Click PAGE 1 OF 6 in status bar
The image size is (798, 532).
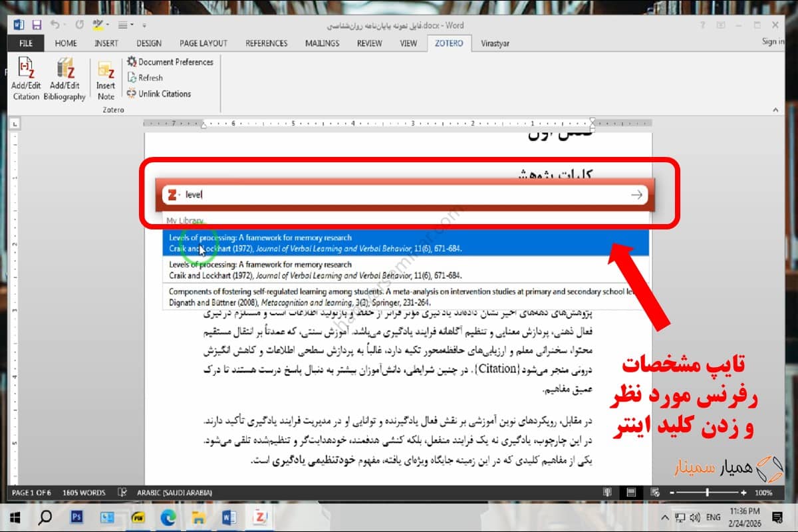31,493
